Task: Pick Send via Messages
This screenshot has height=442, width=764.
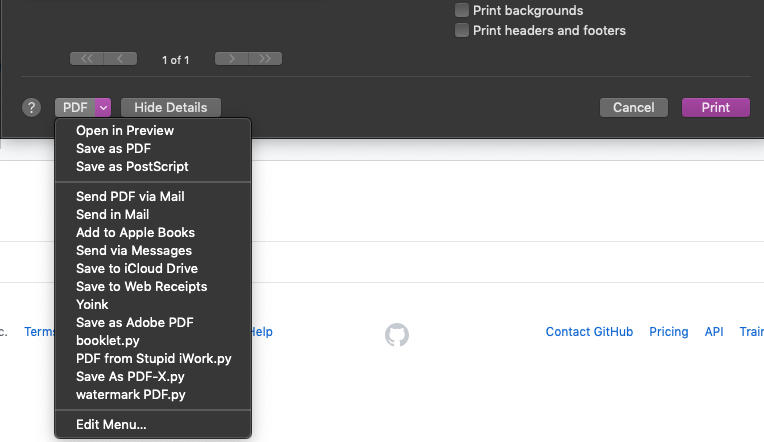Action: click(153, 250)
